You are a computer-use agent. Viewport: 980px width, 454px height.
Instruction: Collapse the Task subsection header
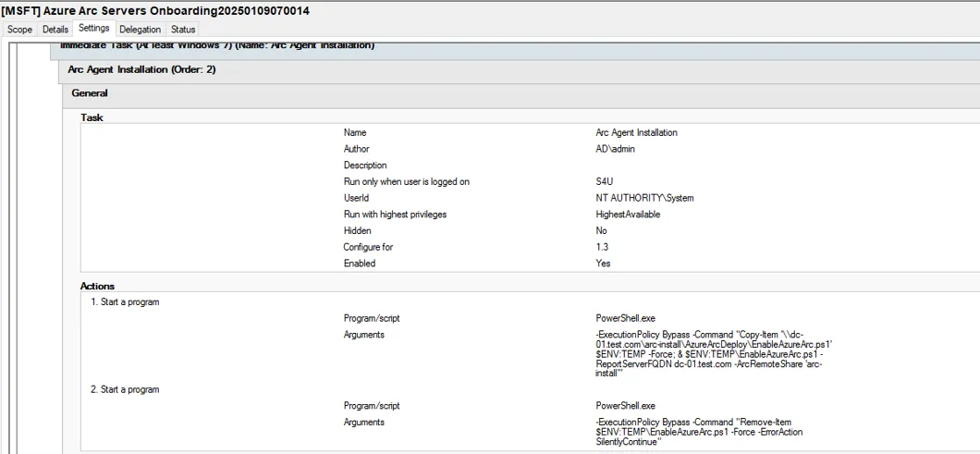(x=92, y=117)
